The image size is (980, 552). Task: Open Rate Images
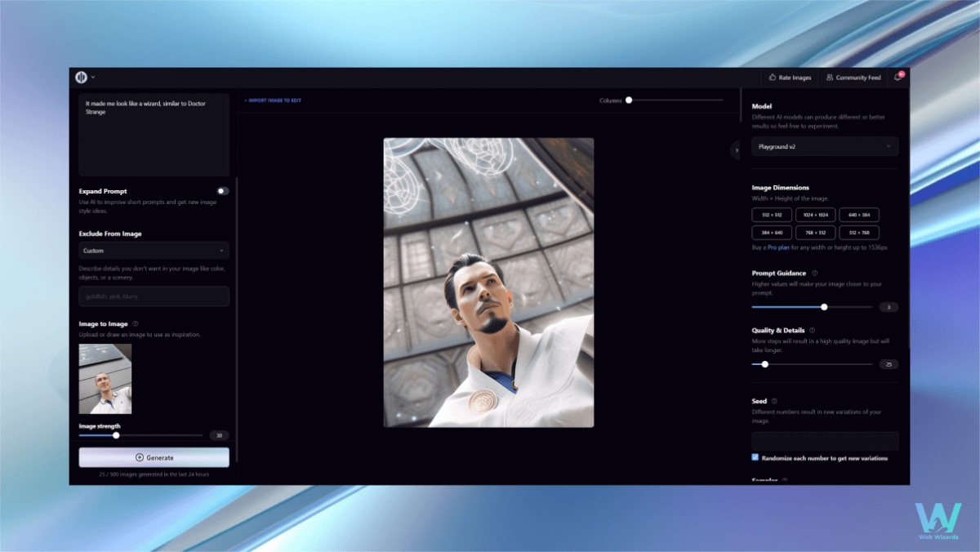(790, 78)
